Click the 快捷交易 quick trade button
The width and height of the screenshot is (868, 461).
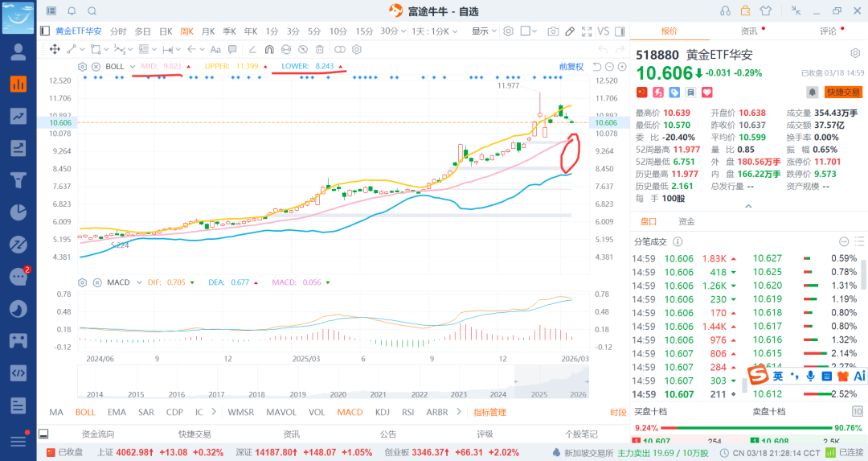click(844, 92)
